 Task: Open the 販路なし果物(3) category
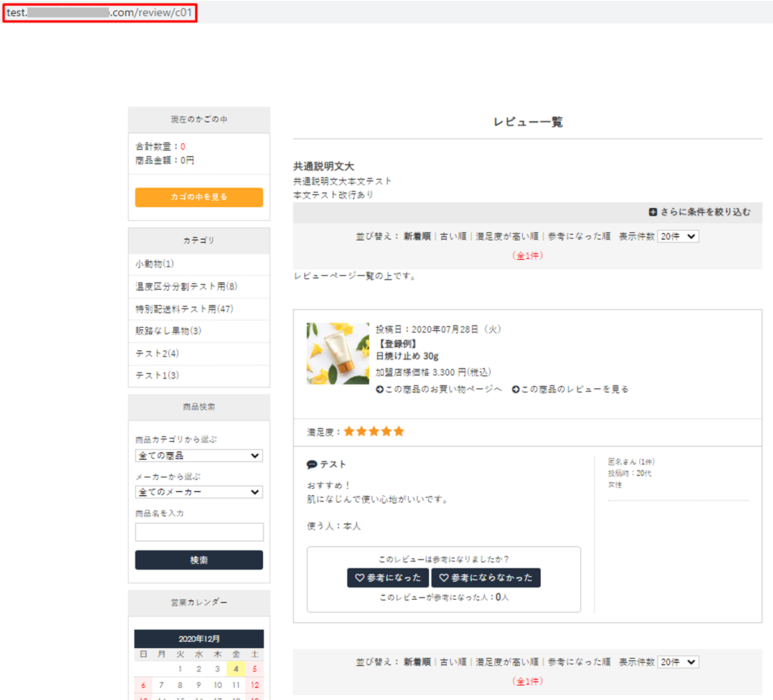[x=168, y=331]
